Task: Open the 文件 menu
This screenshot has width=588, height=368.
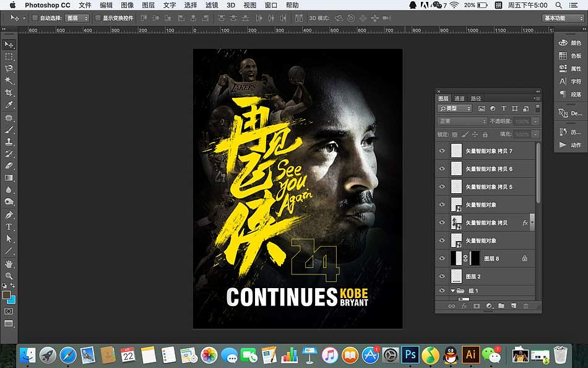Action: [x=85, y=5]
